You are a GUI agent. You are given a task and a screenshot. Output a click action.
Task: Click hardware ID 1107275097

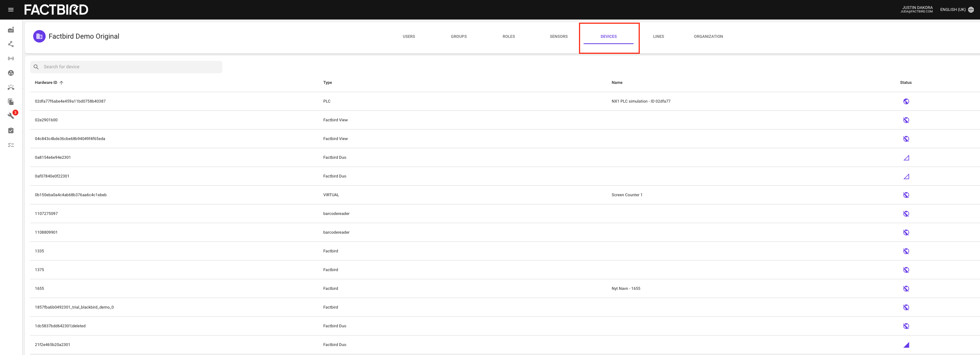click(x=46, y=214)
